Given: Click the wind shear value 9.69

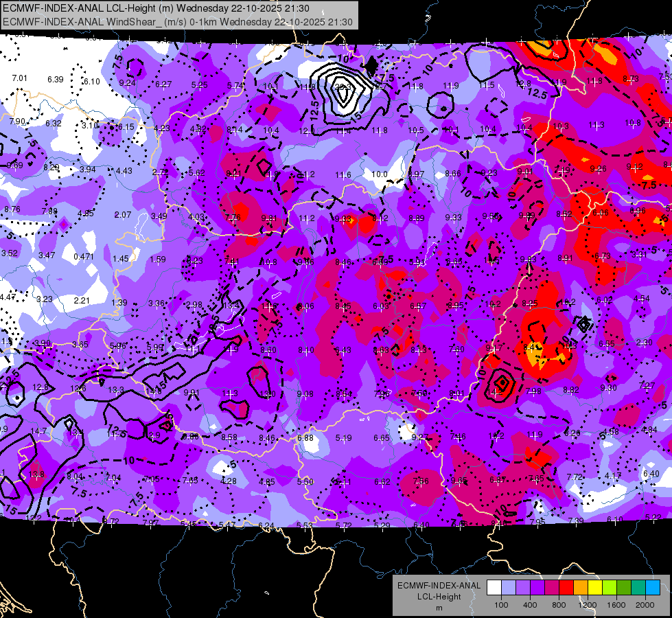Looking at the screenshot, I should 15,165.
